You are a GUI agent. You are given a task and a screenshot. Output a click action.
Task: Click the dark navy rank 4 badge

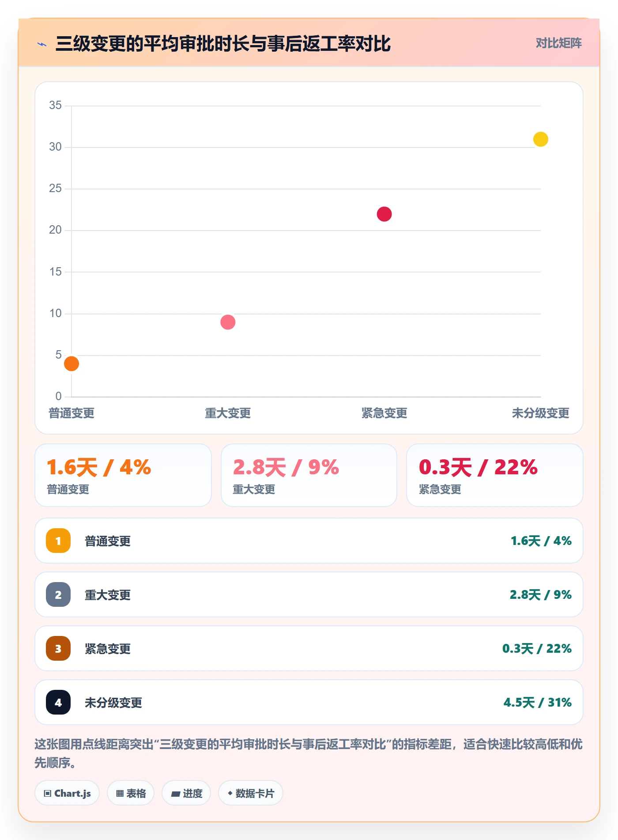(x=58, y=702)
